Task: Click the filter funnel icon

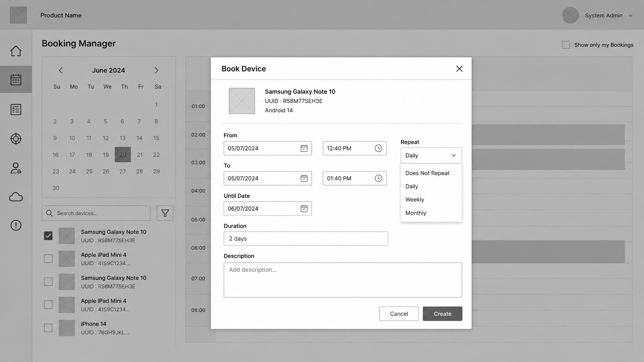Action: [165, 213]
